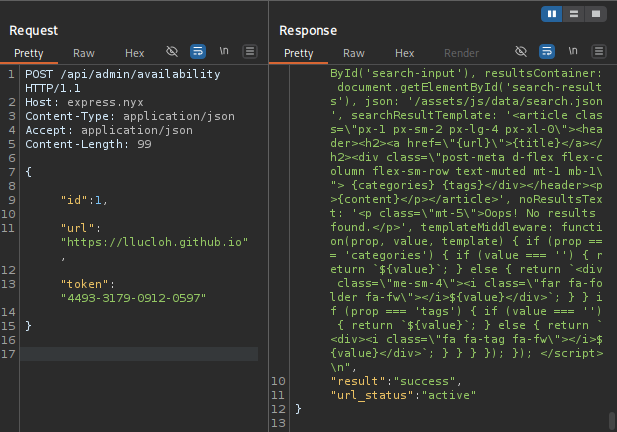Switch Request to Hex tab
Viewport: 617px width, 432px height.
click(x=134, y=53)
